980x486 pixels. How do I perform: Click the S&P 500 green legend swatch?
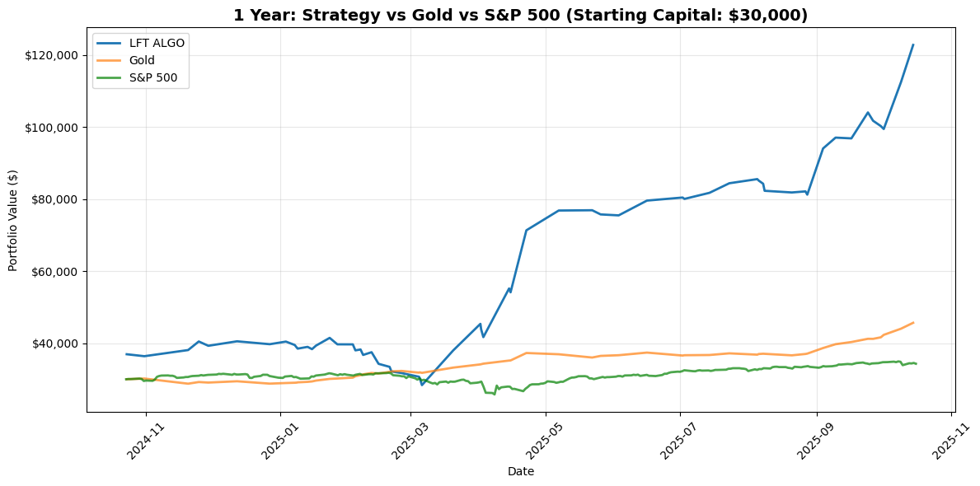[111, 79]
